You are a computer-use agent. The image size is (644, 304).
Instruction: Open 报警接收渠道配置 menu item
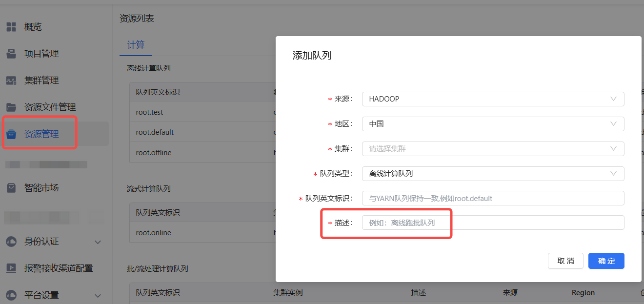coord(59,268)
